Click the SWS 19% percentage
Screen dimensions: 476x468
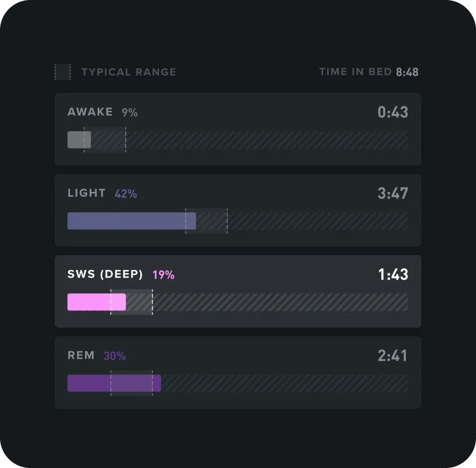coord(164,275)
